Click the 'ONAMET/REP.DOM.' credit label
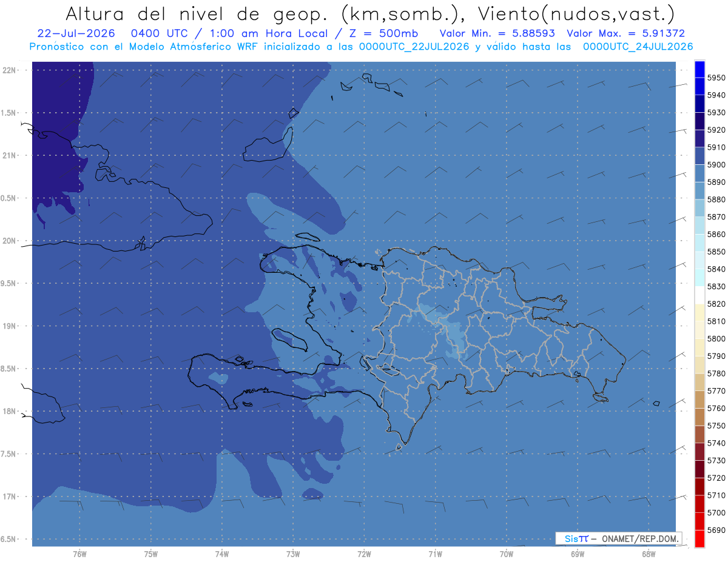 point(639,538)
